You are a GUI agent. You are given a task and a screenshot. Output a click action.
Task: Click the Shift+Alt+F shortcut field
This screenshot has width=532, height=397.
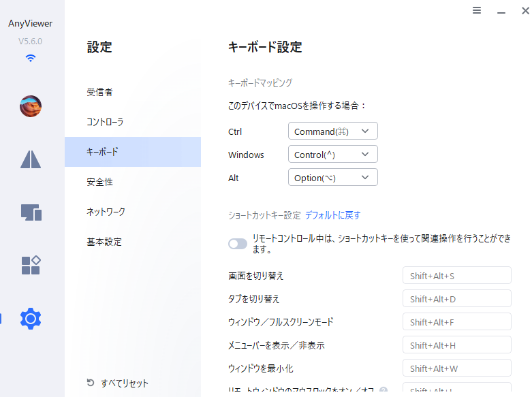[x=456, y=321]
